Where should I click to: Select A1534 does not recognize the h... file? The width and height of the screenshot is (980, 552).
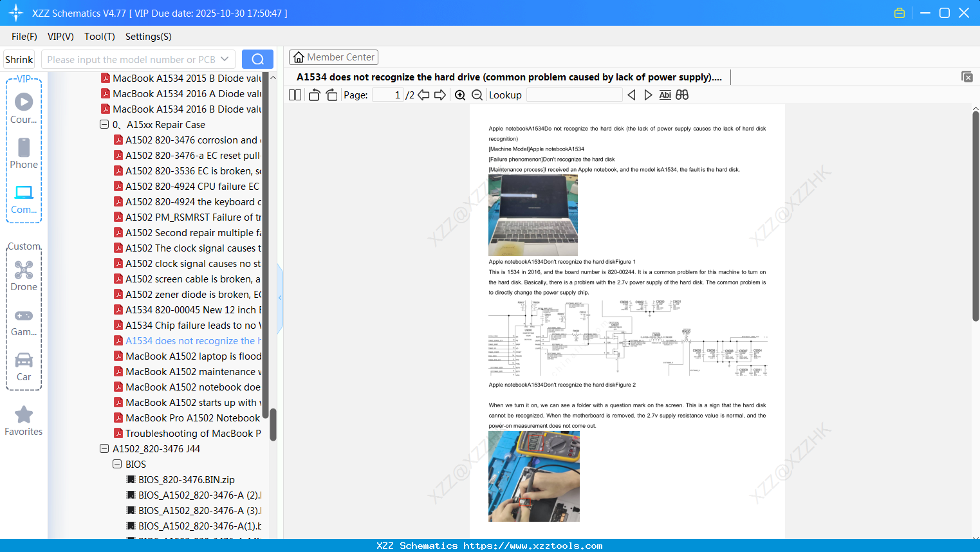coord(193,340)
